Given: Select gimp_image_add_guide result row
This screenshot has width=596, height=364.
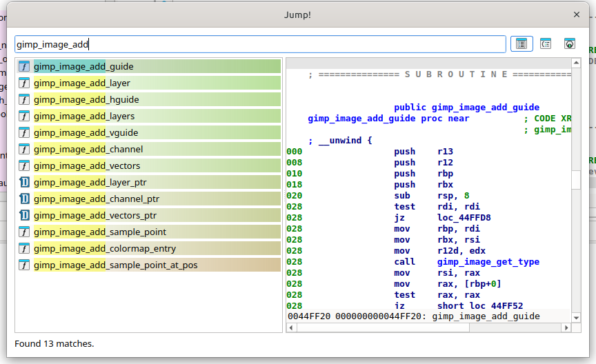Looking at the screenshot, I should coord(149,66).
